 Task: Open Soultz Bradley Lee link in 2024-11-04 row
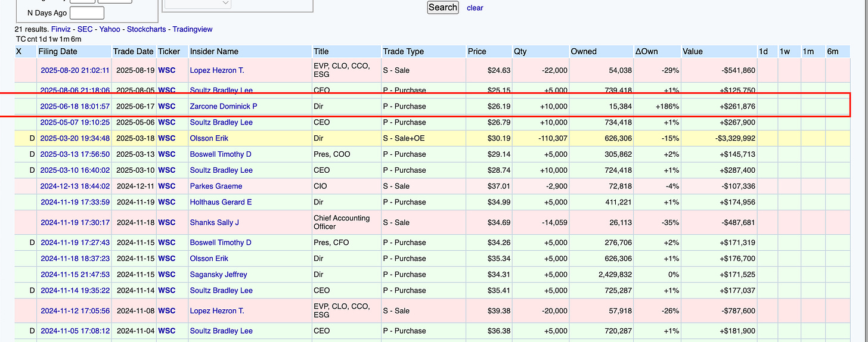click(221, 331)
